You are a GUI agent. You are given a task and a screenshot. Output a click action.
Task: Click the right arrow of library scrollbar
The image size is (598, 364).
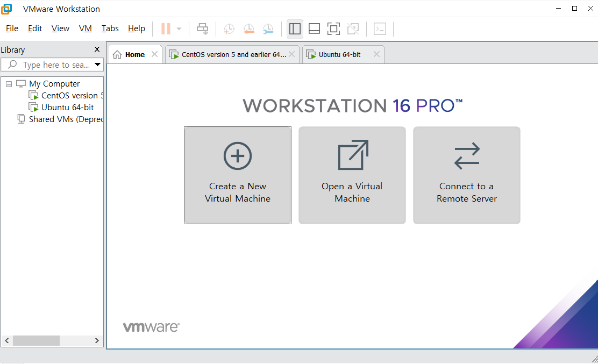click(x=97, y=340)
